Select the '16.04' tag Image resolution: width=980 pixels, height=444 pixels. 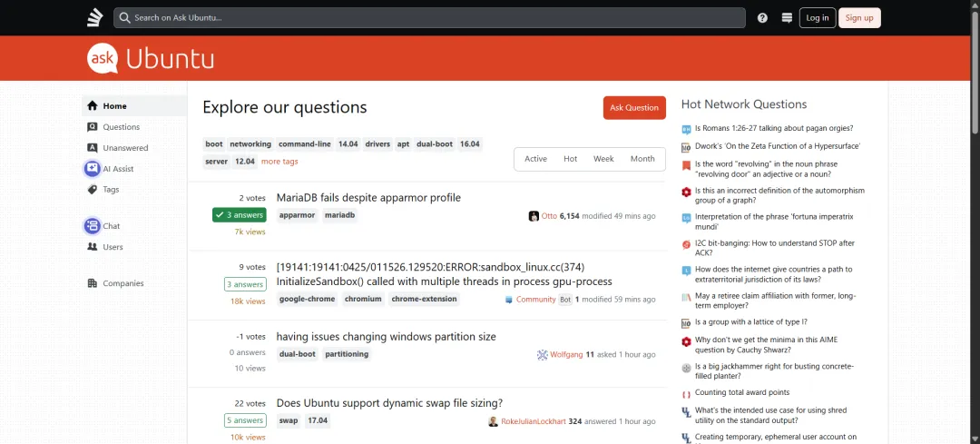pos(470,143)
